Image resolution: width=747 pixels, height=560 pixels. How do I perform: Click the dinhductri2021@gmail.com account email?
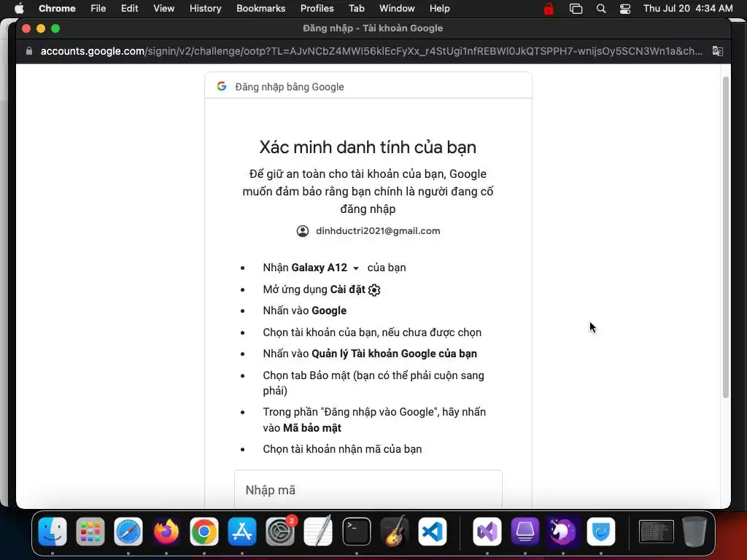coord(378,231)
